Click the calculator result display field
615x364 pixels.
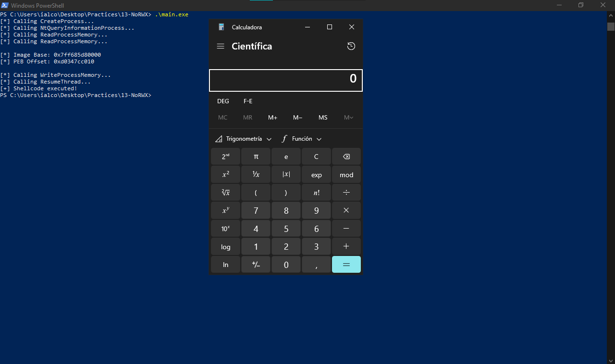pyautogui.click(x=286, y=80)
